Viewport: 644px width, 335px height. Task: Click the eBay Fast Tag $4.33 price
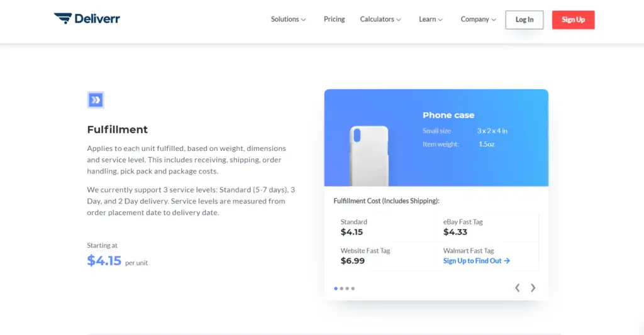[x=455, y=232]
